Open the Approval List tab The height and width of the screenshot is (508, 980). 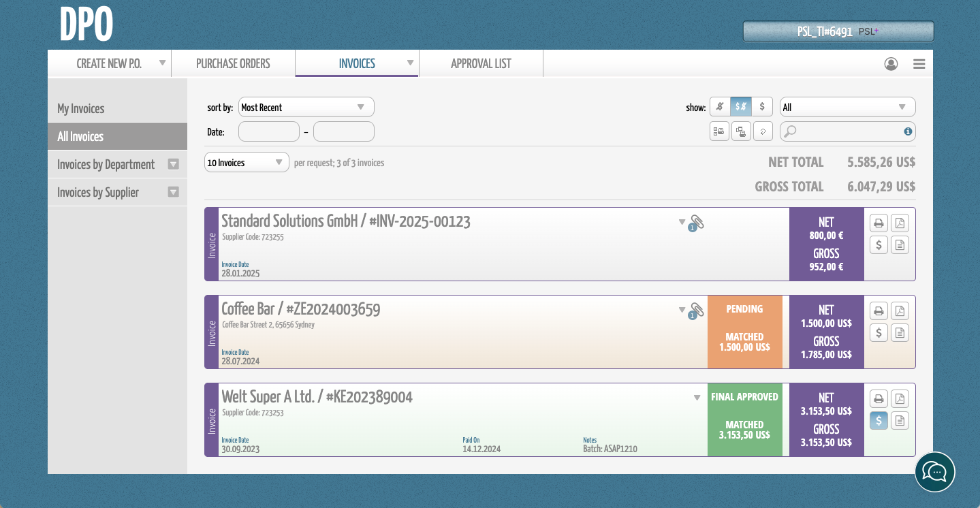(x=481, y=63)
